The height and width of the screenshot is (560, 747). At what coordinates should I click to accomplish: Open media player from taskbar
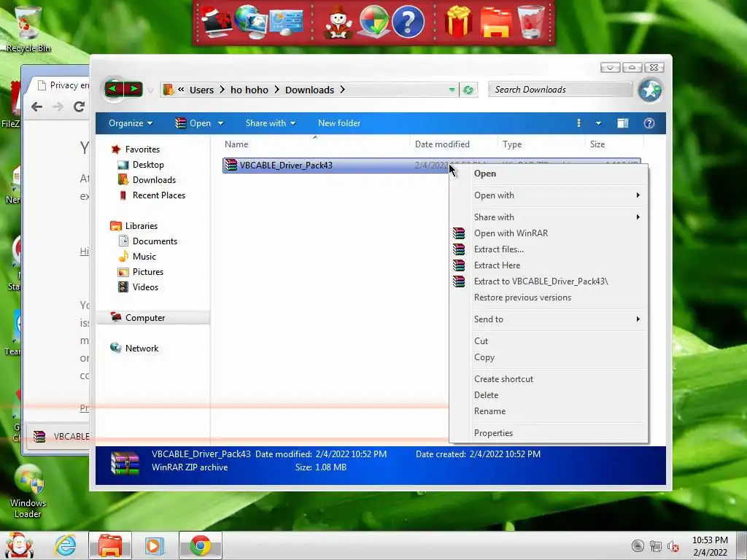(x=153, y=545)
